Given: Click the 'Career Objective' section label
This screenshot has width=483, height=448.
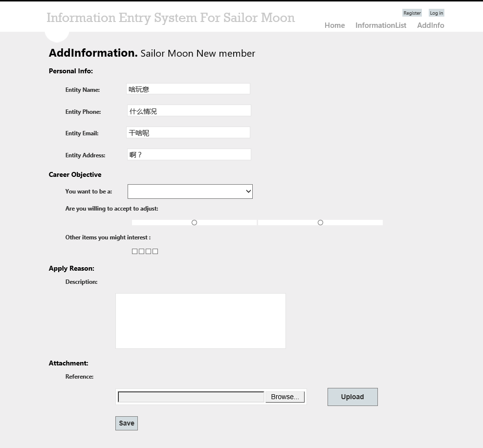Looking at the screenshot, I should point(75,174).
